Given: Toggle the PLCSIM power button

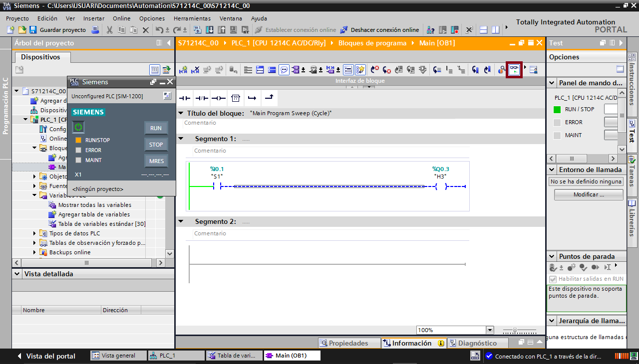Looking at the screenshot, I should tap(79, 127).
